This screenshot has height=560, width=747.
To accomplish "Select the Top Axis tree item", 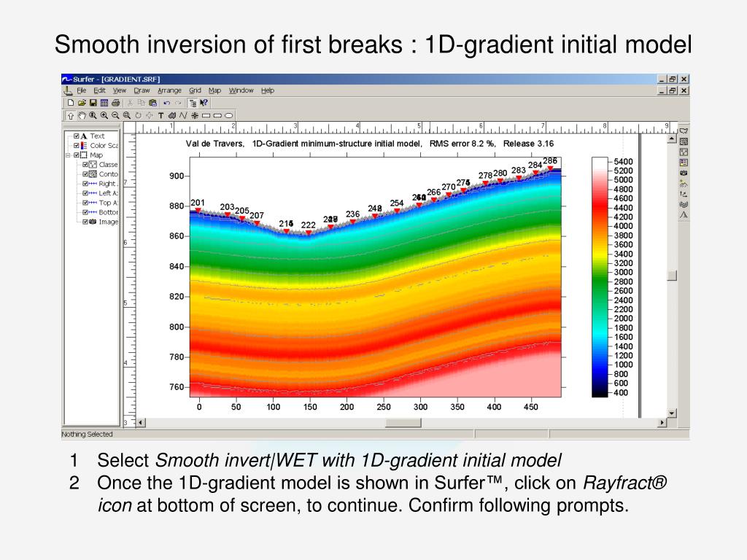I will pos(105,203).
